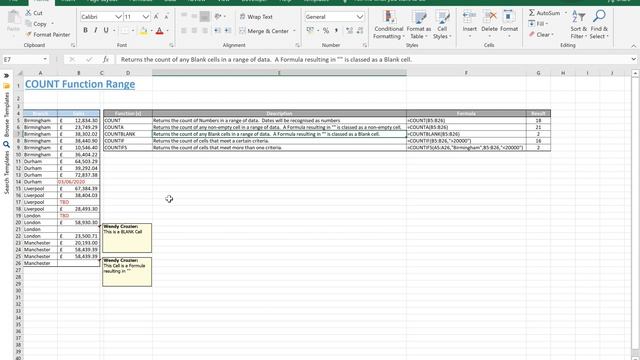Decrease the font size
This screenshot has width=640, height=360.
click(166, 17)
